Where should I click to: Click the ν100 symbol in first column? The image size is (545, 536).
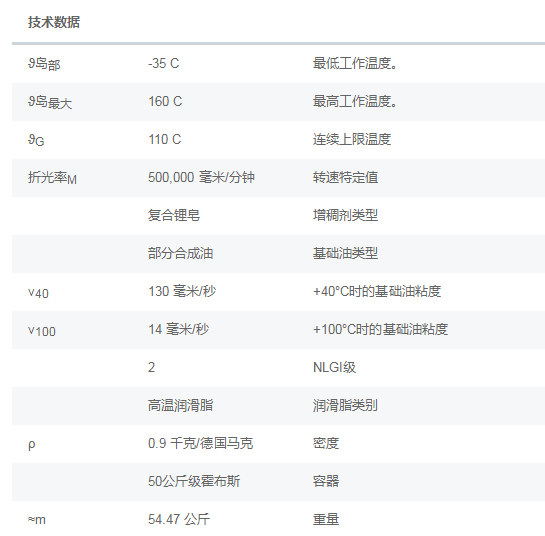pos(42,331)
